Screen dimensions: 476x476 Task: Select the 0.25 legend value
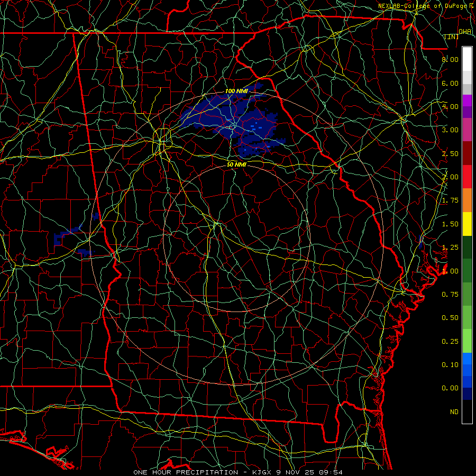point(450,342)
